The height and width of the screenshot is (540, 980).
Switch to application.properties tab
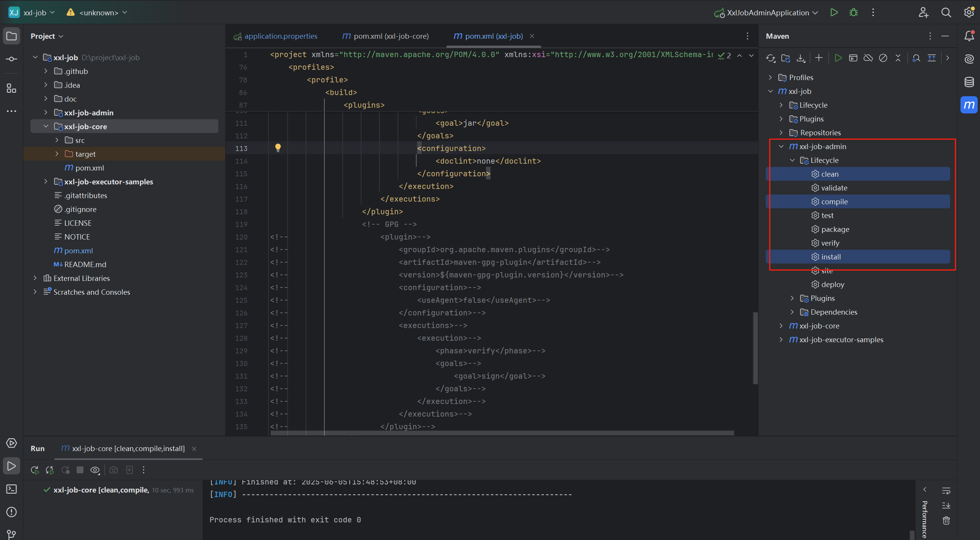pos(276,36)
